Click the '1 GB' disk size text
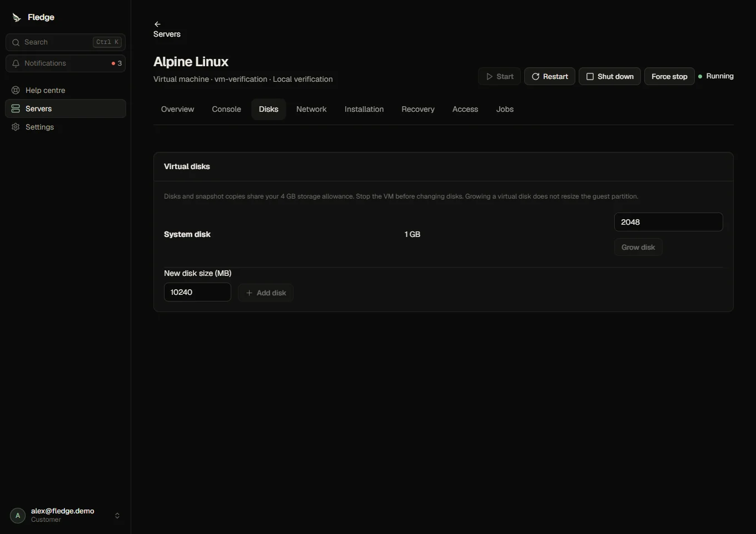 pos(412,235)
